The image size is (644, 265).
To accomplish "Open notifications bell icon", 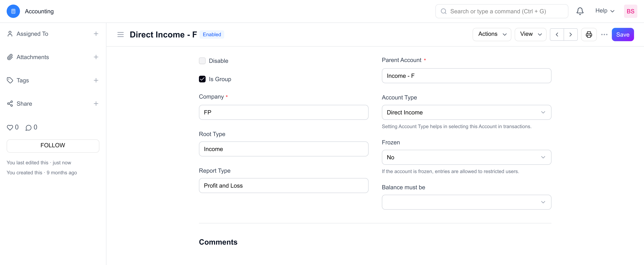I will pos(580,11).
